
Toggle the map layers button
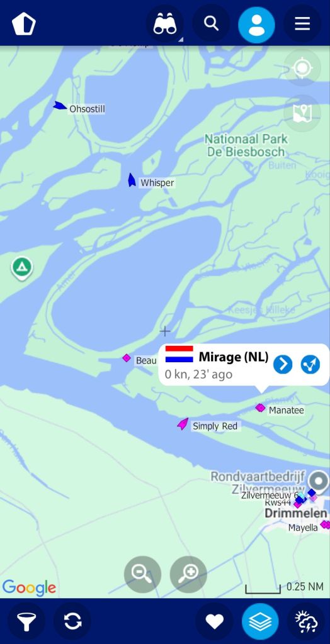click(x=260, y=621)
